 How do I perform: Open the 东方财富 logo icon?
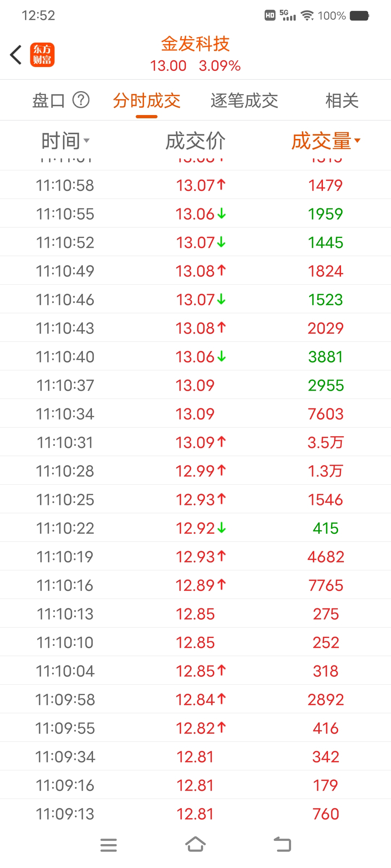42,55
